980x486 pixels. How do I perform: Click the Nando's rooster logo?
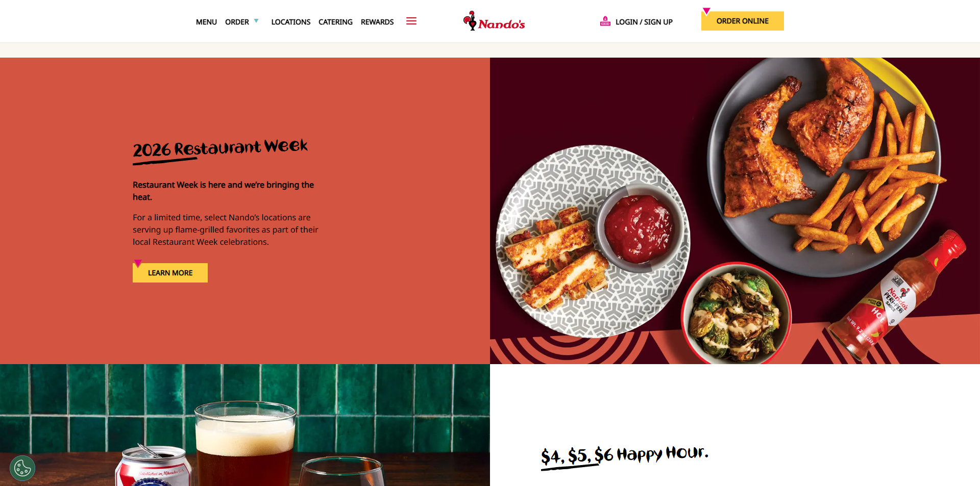pos(494,21)
